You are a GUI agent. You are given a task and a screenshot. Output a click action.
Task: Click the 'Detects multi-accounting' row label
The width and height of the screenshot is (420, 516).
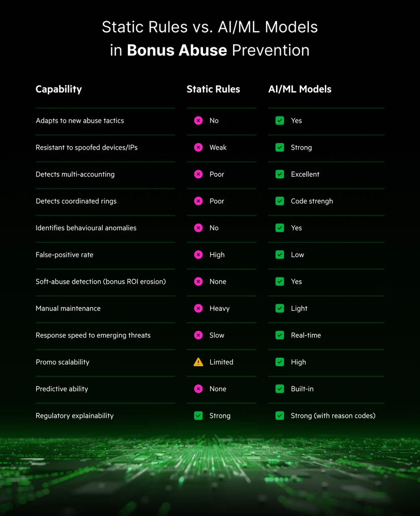(x=75, y=174)
